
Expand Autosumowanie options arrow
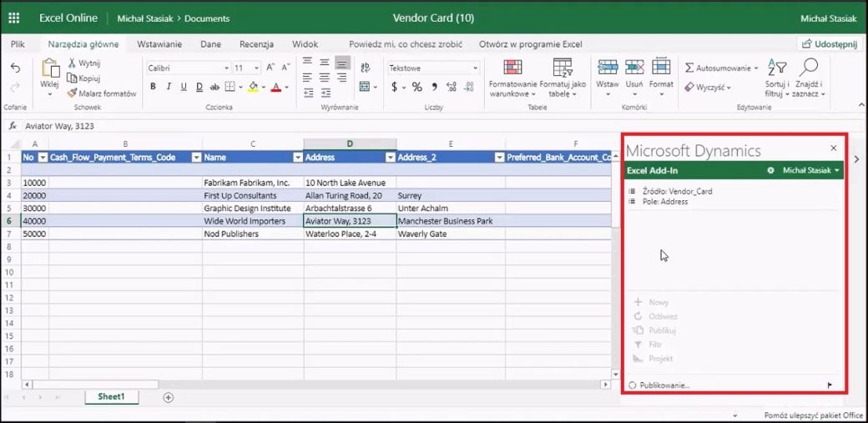[x=755, y=68]
